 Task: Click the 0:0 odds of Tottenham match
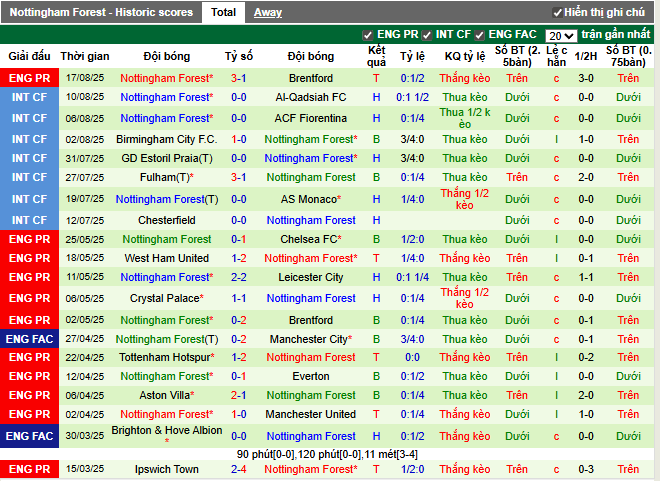point(412,357)
